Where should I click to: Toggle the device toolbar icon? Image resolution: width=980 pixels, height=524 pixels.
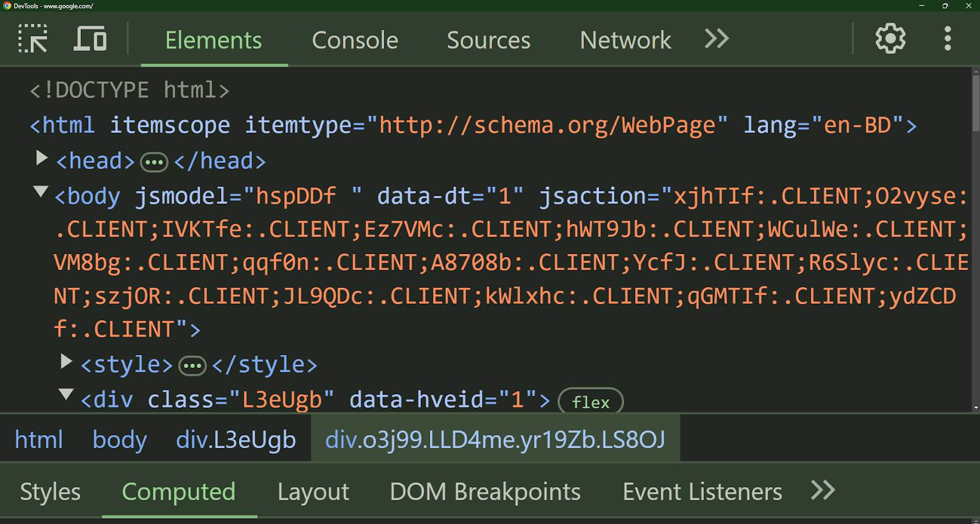tap(90, 39)
